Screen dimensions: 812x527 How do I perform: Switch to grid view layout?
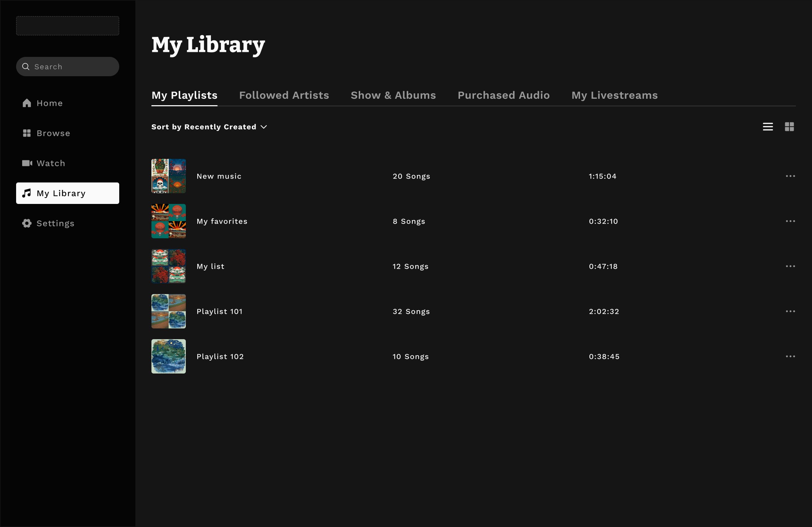click(789, 127)
